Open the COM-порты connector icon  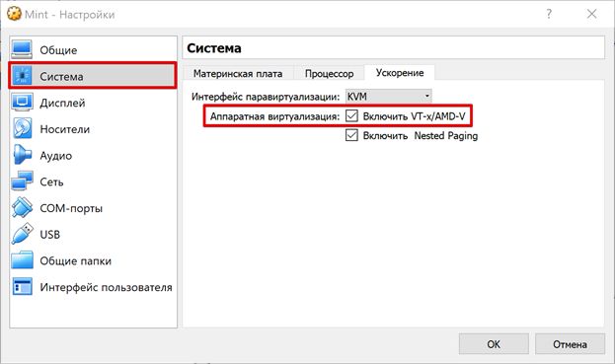point(22,208)
